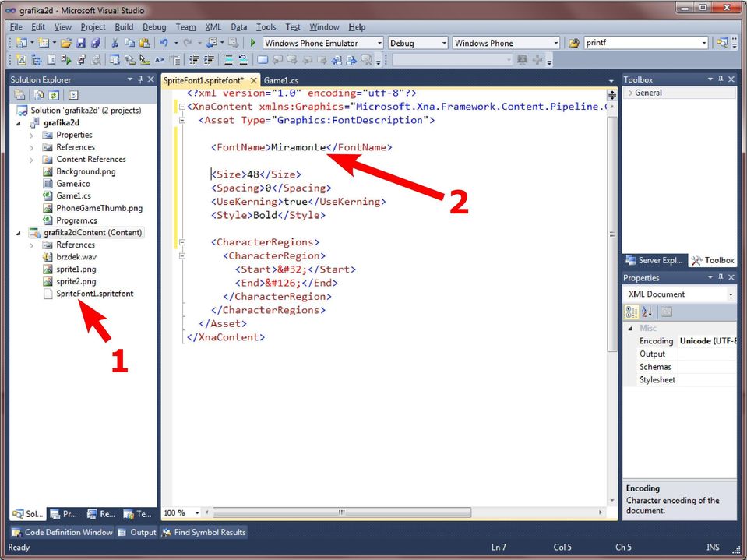
Task: Select SpriteFont1.spritefont in Solution Explorer
Action: click(95, 294)
